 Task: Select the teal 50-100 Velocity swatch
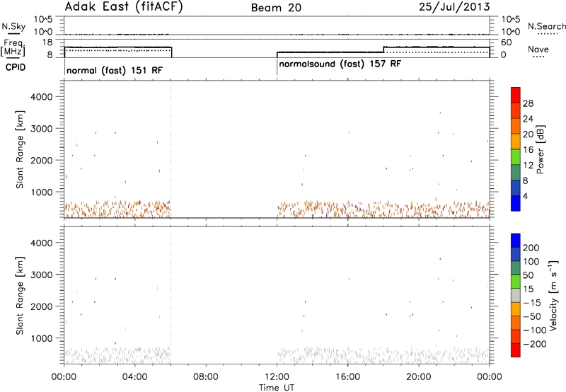[x=516, y=268]
